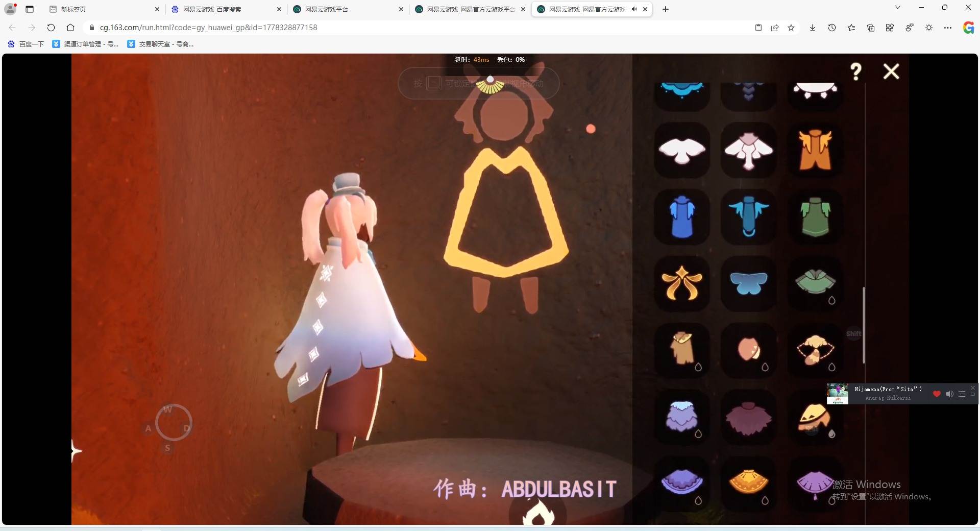Viewport: 980px width, 531px height.
Task: Click the 延时: 43ms latency readout
Action: coord(472,60)
